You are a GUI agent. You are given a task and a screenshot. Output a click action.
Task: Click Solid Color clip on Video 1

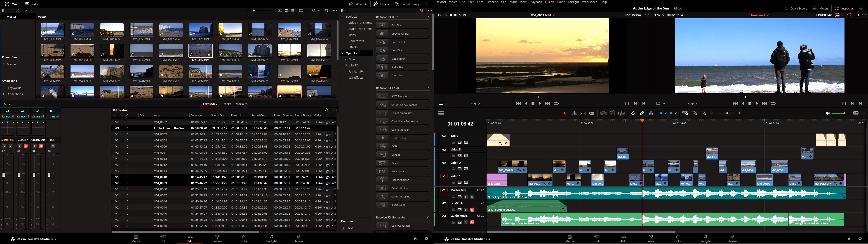497,180
